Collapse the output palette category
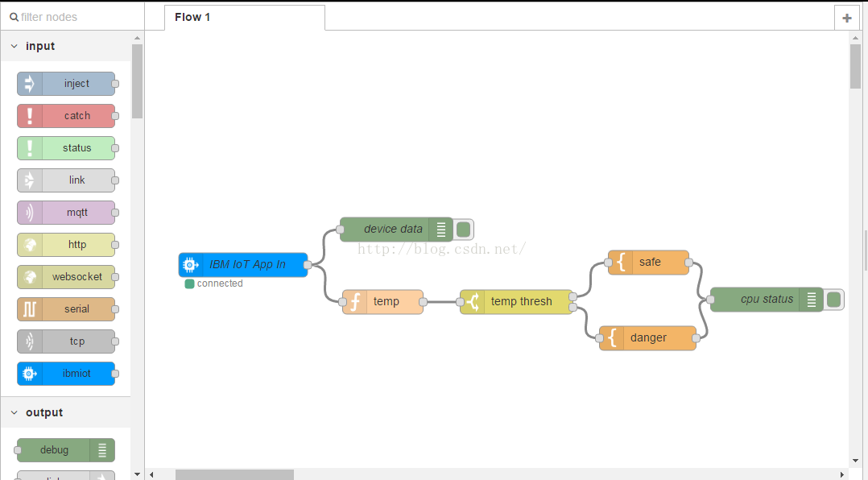The image size is (868, 480). tap(14, 412)
